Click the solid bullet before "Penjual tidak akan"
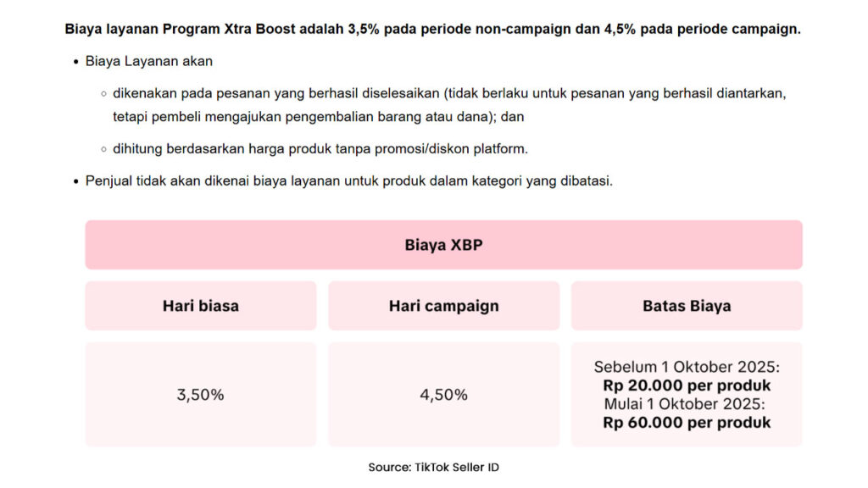868x488 pixels. point(75,181)
